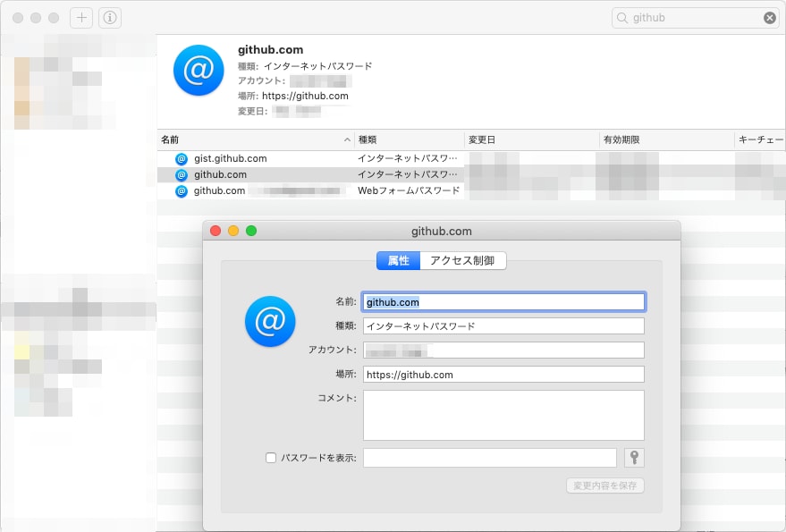Close the github.com dialog window
786x532 pixels.
pyautogui.click(x=216, y=231)
